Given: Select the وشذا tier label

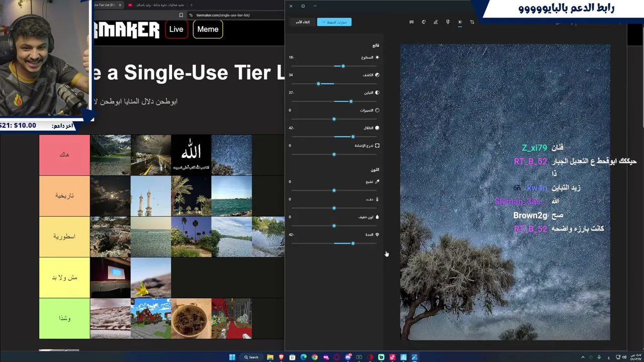Looking at the screenshot, I should point(64,318).
